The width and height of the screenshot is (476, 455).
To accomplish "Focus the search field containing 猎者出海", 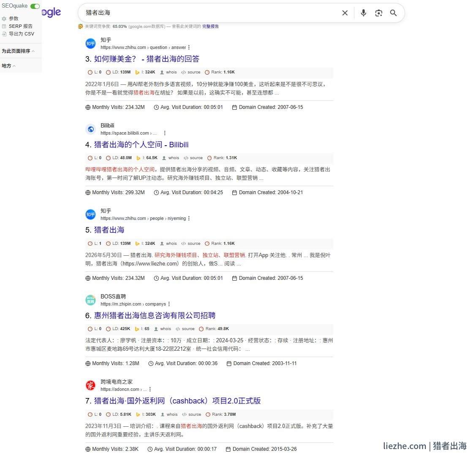I will (x=209, y=13).
